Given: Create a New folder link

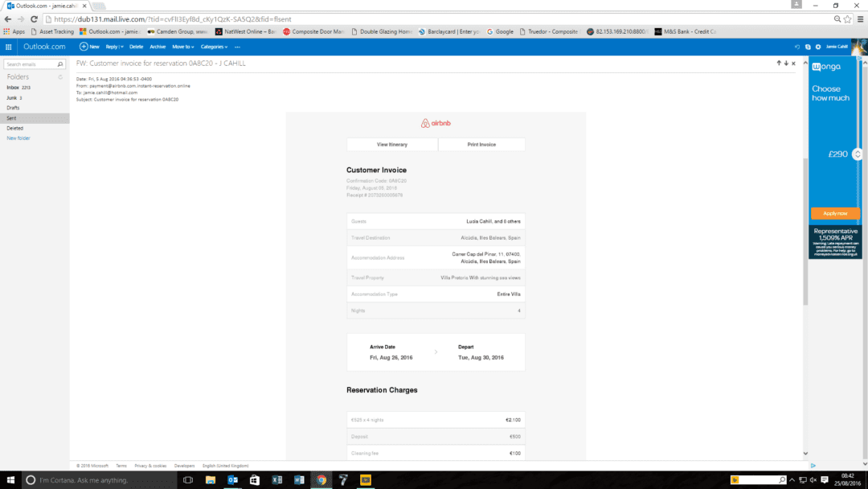Looking at the screenshot, I should (x=18, y=138).
